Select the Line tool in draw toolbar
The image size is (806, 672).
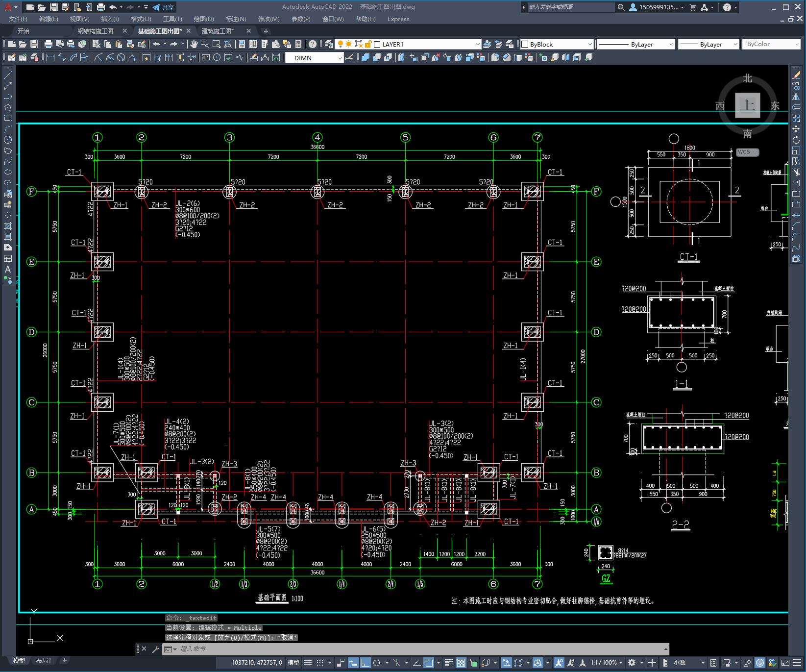point(8,75)
